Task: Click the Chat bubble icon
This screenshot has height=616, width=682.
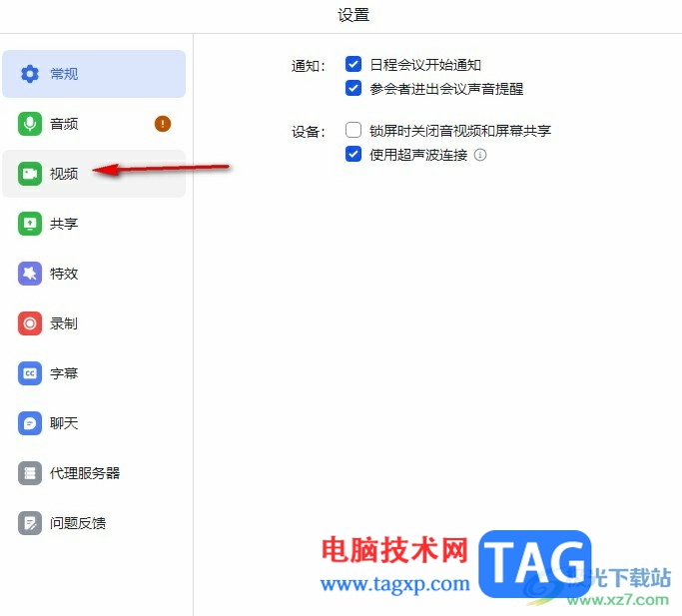Action: 30,423
